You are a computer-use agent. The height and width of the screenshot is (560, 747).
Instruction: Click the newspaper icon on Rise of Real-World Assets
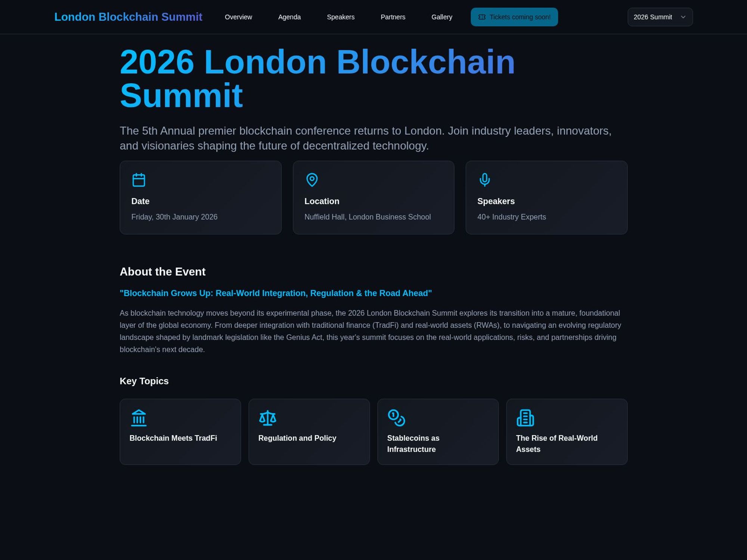point(526,418)
